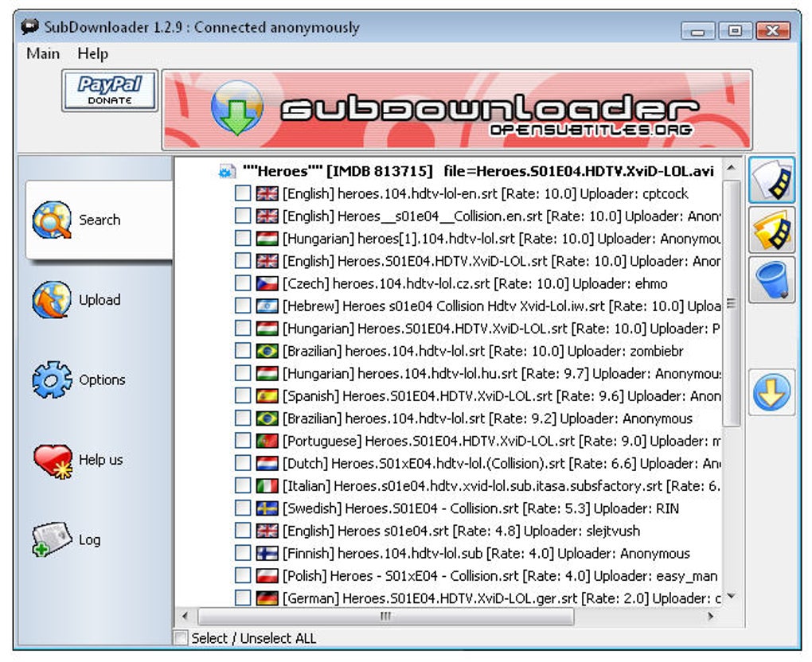The height and width of the screenshot is (662, 812).
Task: Tick the Czech subtitle by ehmo
Action: pos(242,283)
